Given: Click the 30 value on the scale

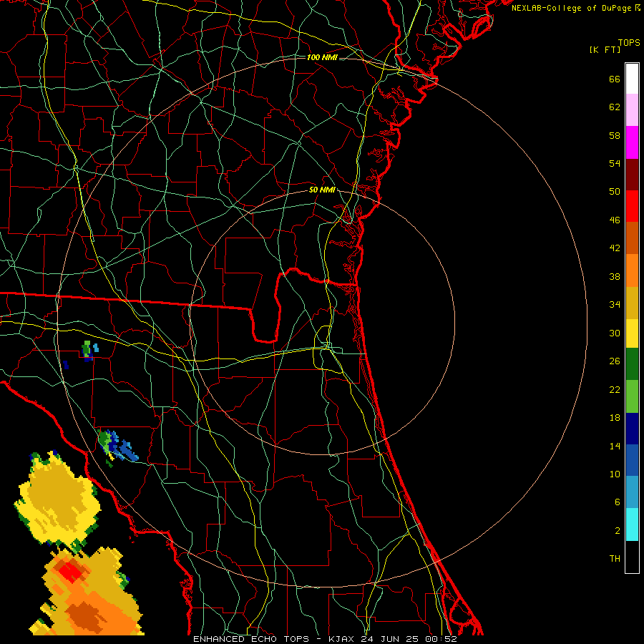Looking at the screenshot, I should point(615,333).
